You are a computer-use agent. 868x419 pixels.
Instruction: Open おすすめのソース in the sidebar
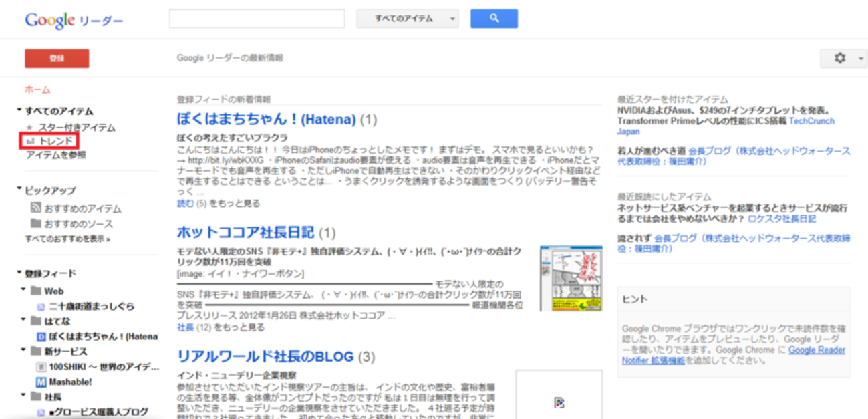(79, 223)
